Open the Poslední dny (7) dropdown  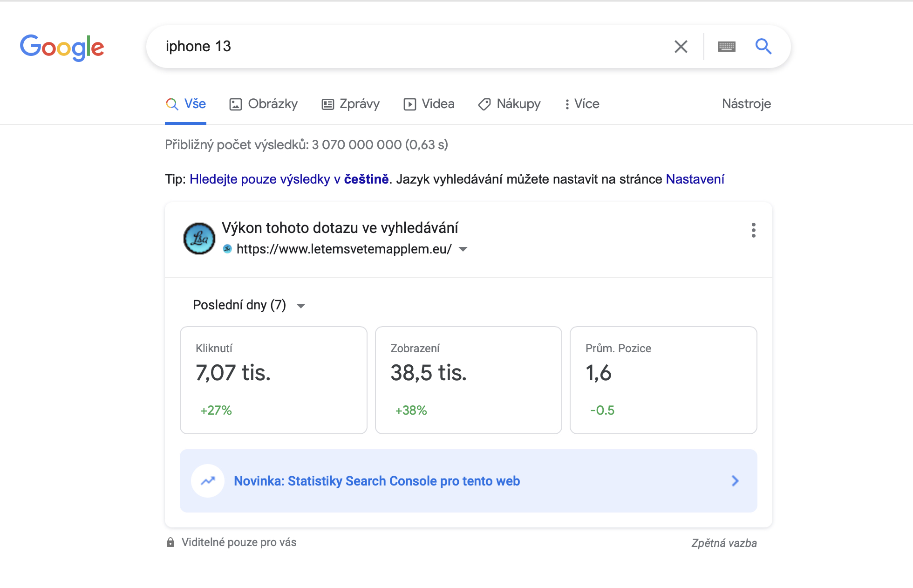tap(249, 305)
